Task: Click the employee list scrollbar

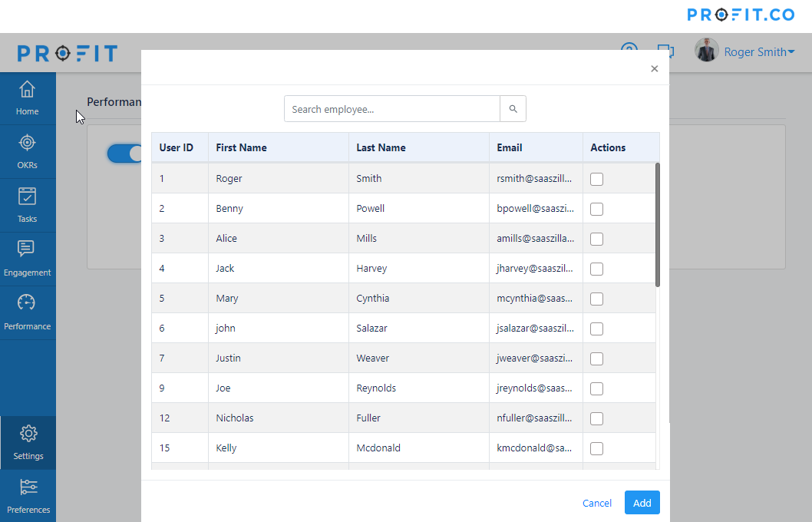Action: [657, 225]
